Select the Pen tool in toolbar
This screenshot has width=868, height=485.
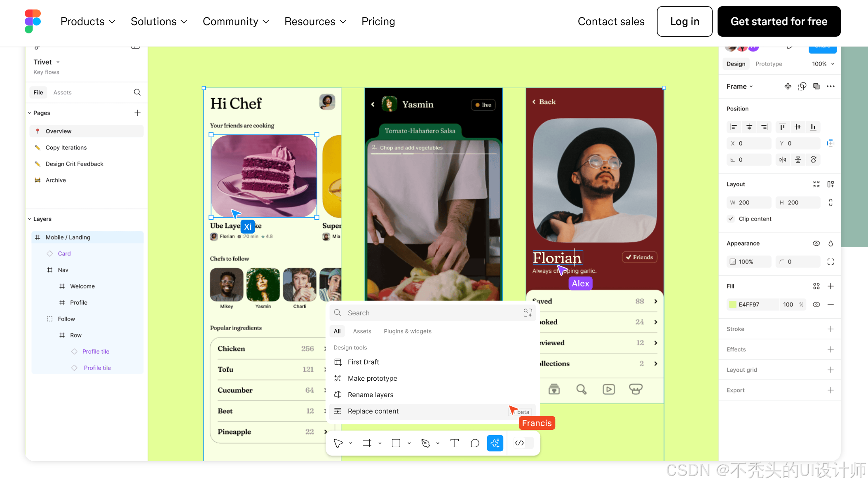(x=425, y=443)
